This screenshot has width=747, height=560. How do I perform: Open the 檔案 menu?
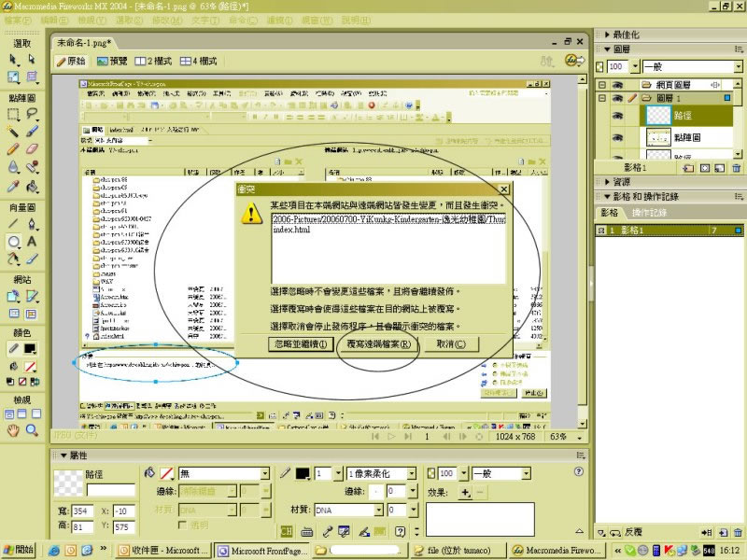coord(18,21)
